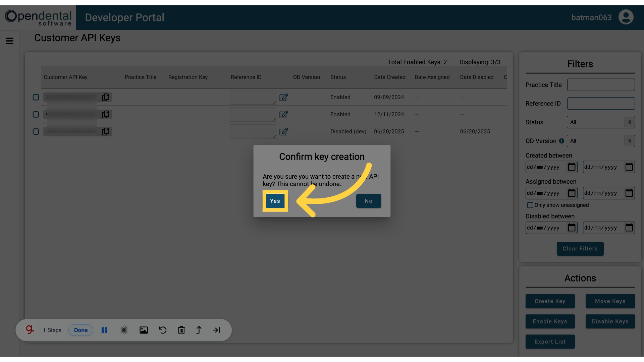Click the upward arrow icon in recorder toolbar
This screenshot has width=644, height=362.
[x=199, y=330]
